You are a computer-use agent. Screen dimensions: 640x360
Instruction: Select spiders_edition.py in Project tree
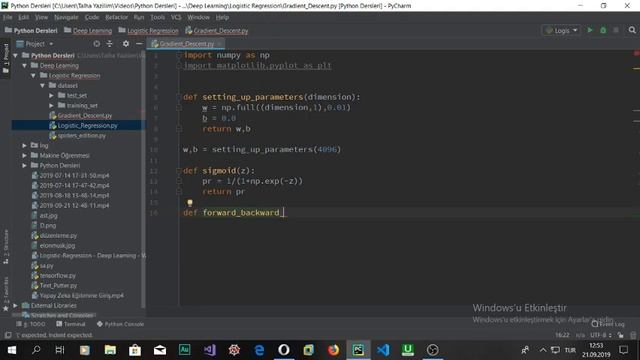(x=82, y=136)
